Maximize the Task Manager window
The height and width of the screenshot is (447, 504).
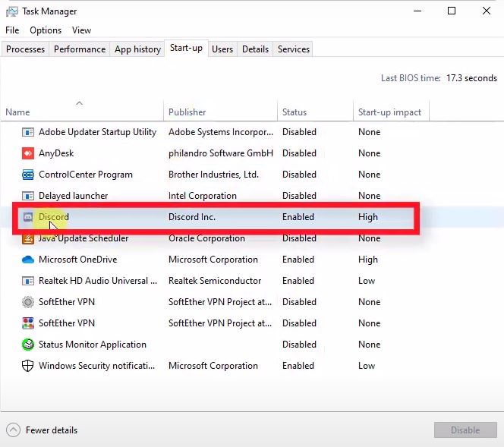[x=452, y=11]
